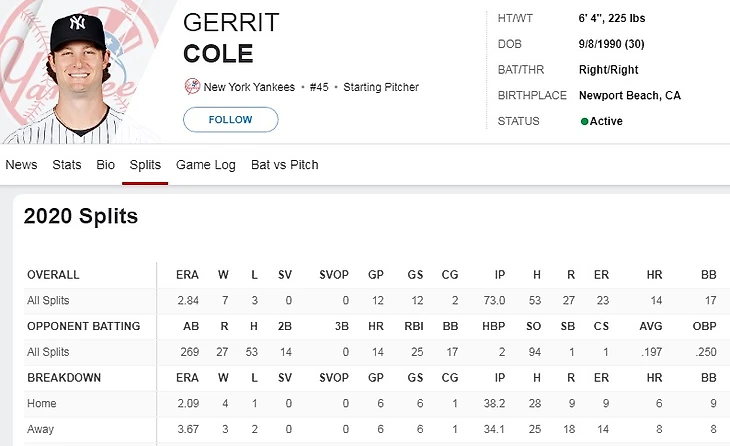Click the Yankees team logo icon
The width and height of the screenshot is (730, 446).
coord(192,87)
